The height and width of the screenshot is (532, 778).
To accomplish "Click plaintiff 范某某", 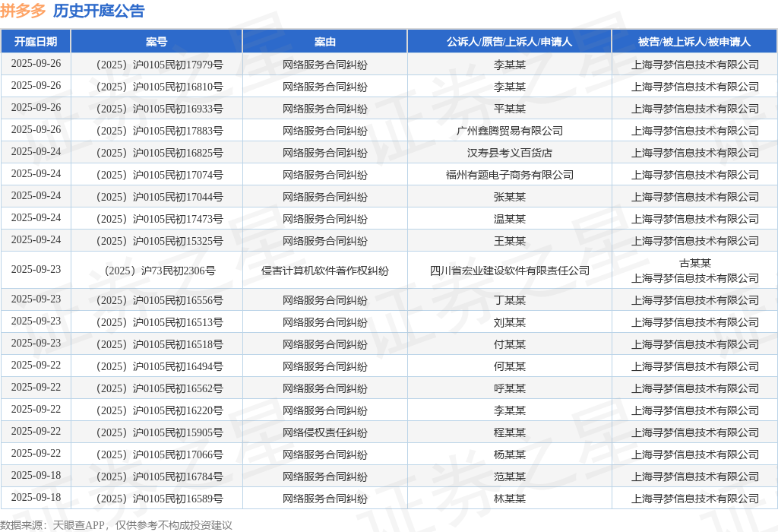I will coord(510,477).
